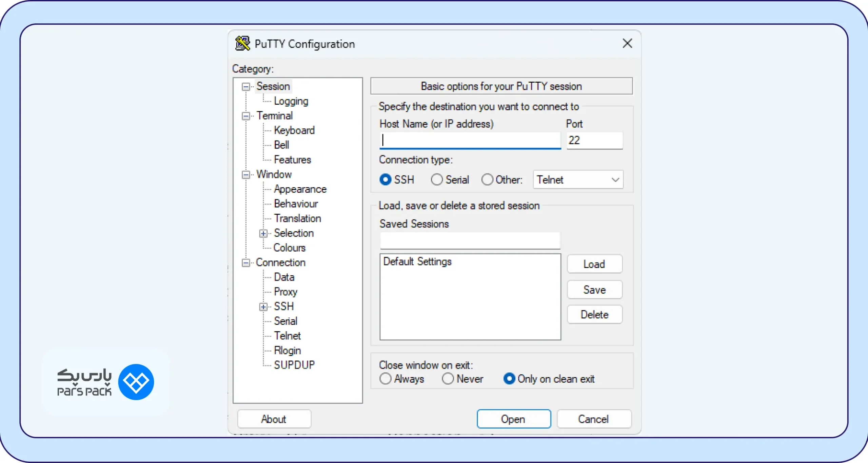Focus the Host Name input field

470,140
